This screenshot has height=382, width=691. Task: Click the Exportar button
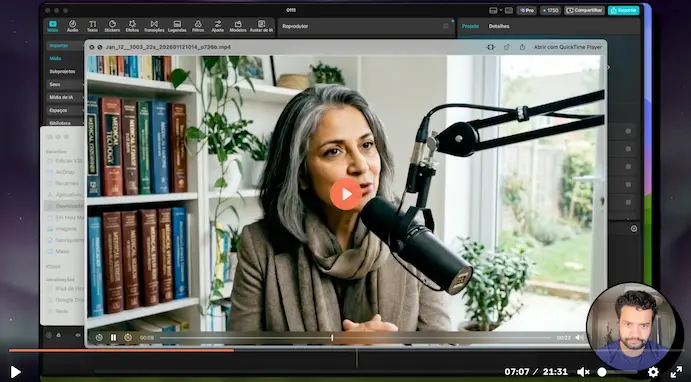(624, 10)
